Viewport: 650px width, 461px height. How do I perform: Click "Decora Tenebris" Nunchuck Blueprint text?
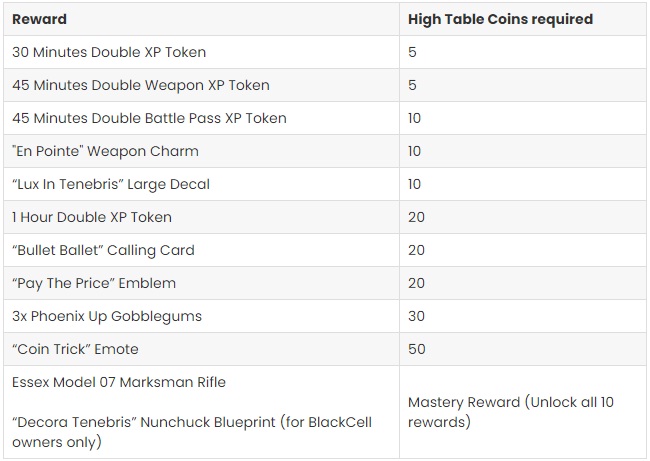pyautogui.click(x=143, y=422)
